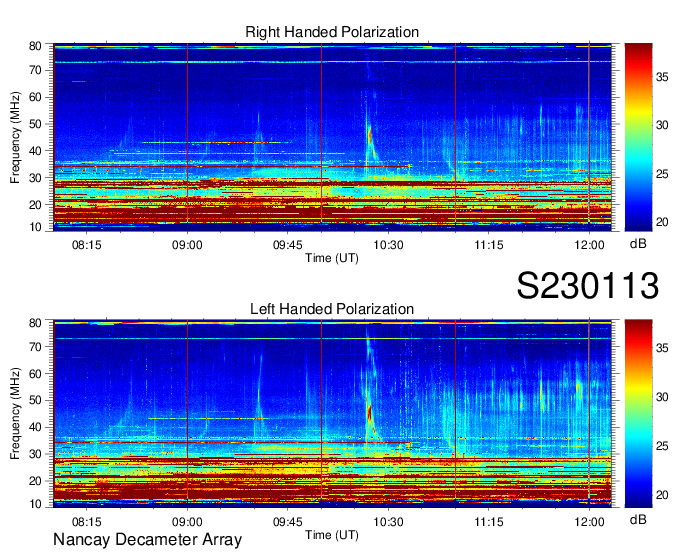Click the 'dB' unit beside Left Handed colorbar

coord(638,519)
